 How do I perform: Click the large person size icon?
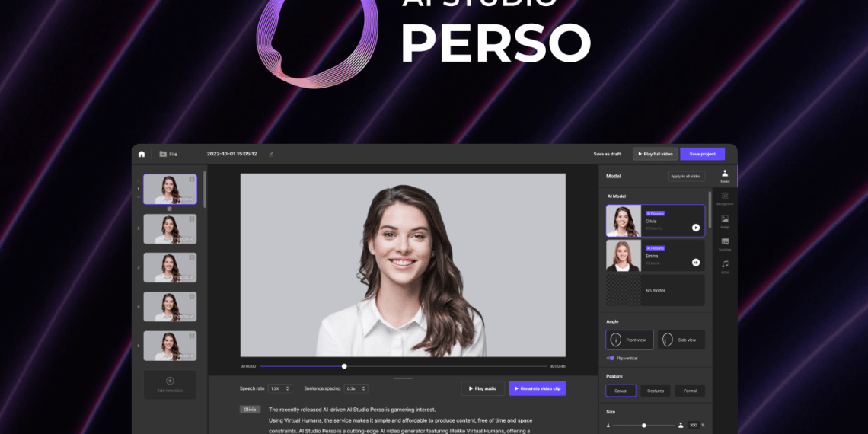[681, 425]
